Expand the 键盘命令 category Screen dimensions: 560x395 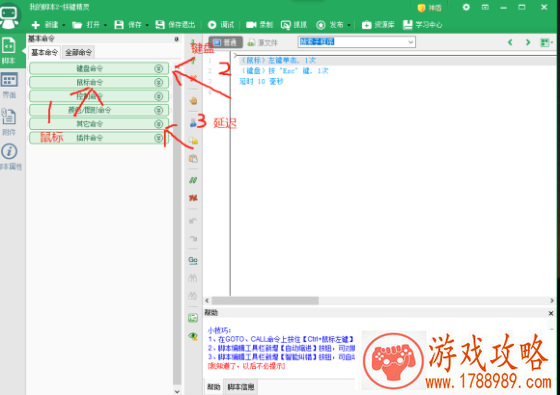[99, 68]
